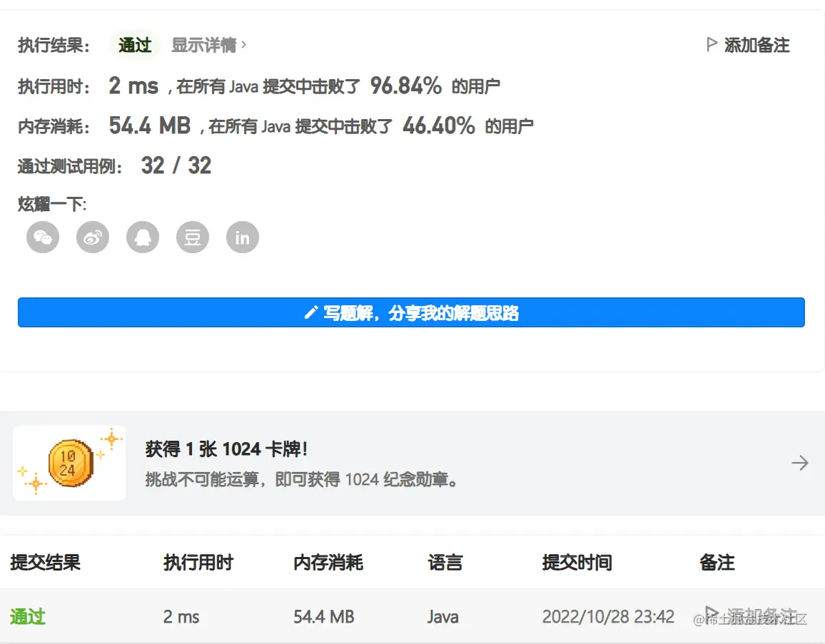The height and width of the screenshot is (644, 825).
Task: Click the 54.4 MB cell in submission row
Action: (324, 617)
